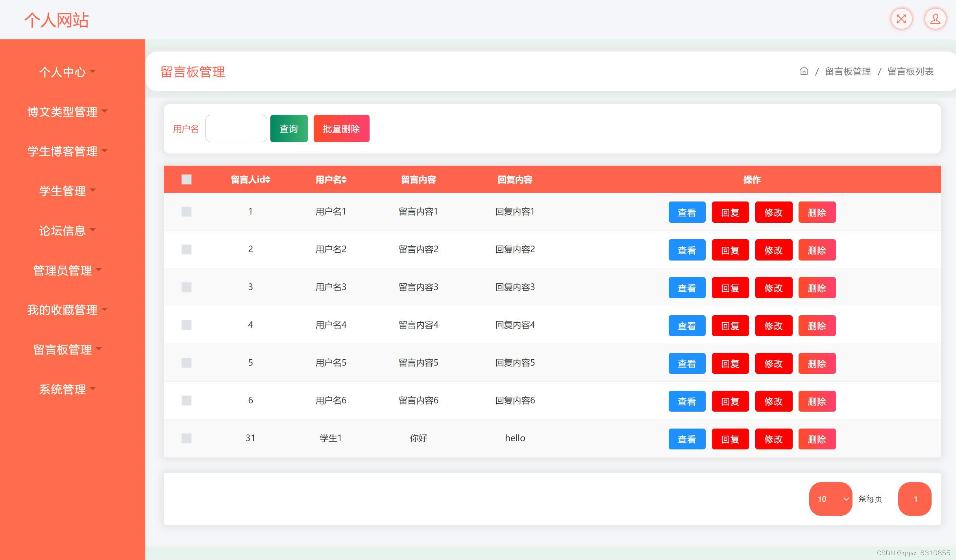Click the home icon in breadcrumb
The height and width of the screenshot is (560, 956).
(x=804, y=71)
